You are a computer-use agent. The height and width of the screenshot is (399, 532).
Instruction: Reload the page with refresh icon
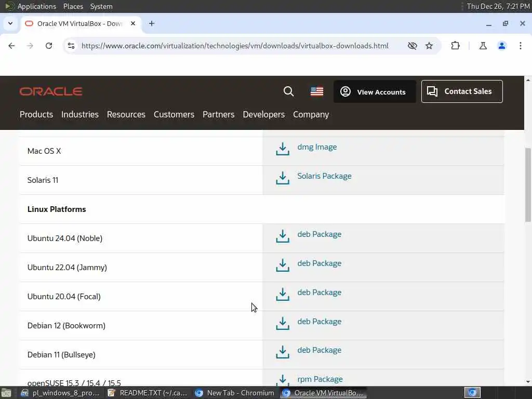[x=49, y=46]
